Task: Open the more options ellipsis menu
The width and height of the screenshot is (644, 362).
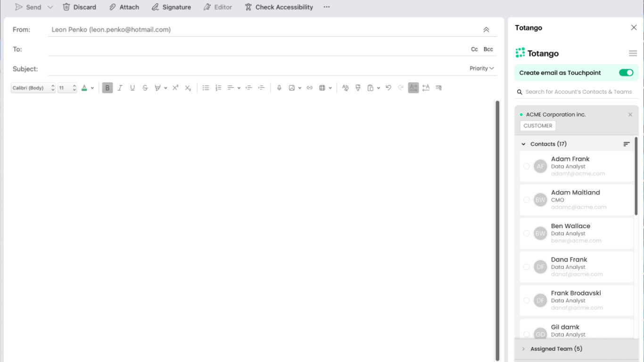Action: (327, 7)
